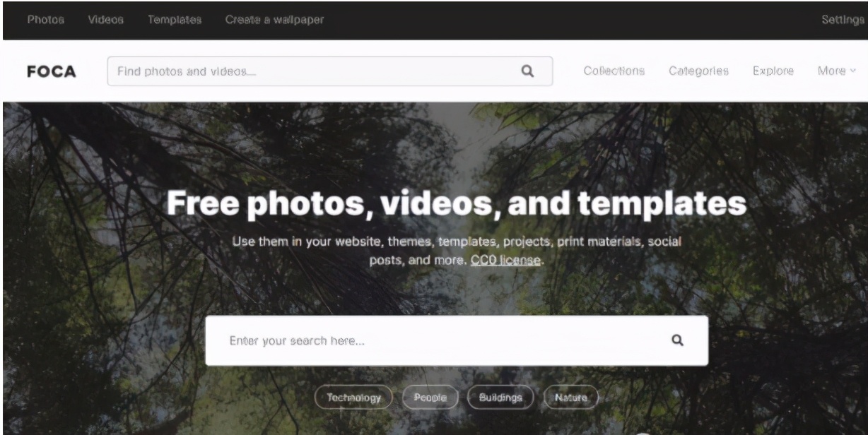This screenshot has height=435, width=868.
Task: Go to Templates in the top bar
Action: tap(175, 20)
